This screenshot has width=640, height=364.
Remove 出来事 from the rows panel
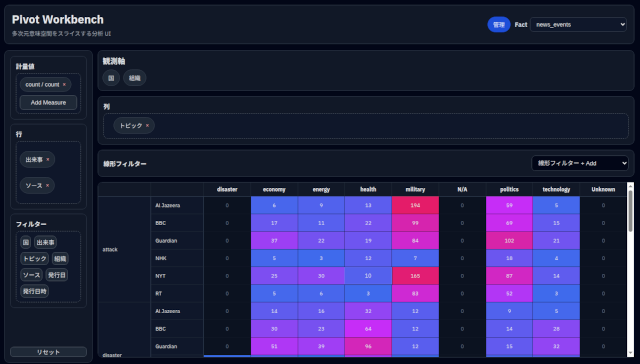tap(48, 160)
